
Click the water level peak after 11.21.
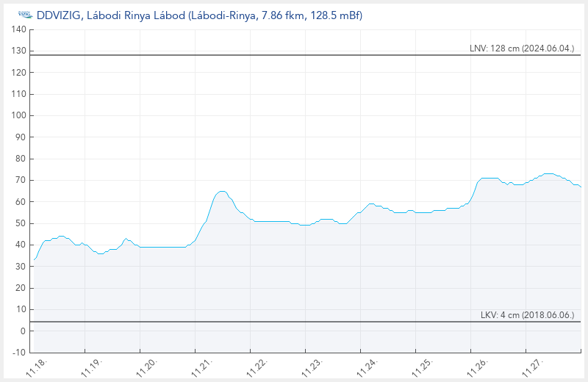222,191
